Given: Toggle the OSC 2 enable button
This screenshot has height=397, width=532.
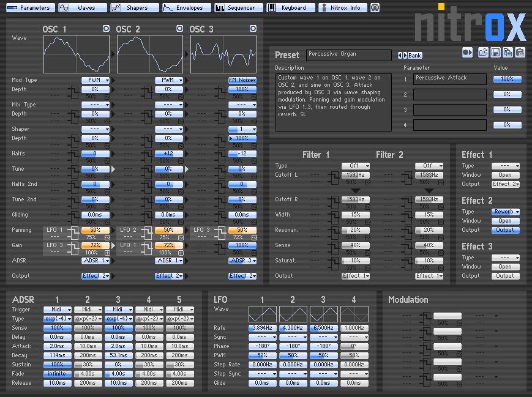Looking at the screenshot, I should tap(179, 29).
